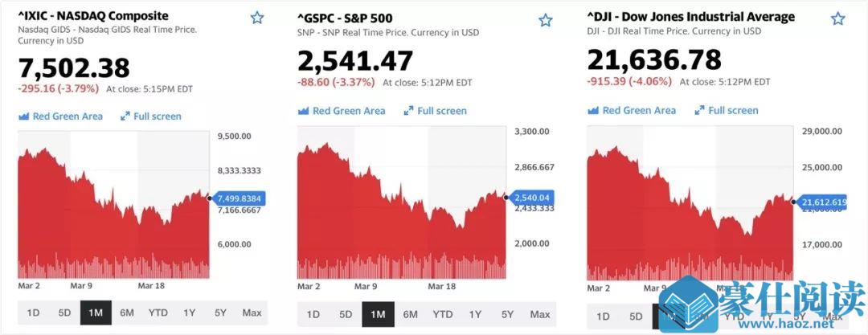Select 1D range on NASDAQ chart
This screenshot has height=335, width=868.
(x=33, y=313)
